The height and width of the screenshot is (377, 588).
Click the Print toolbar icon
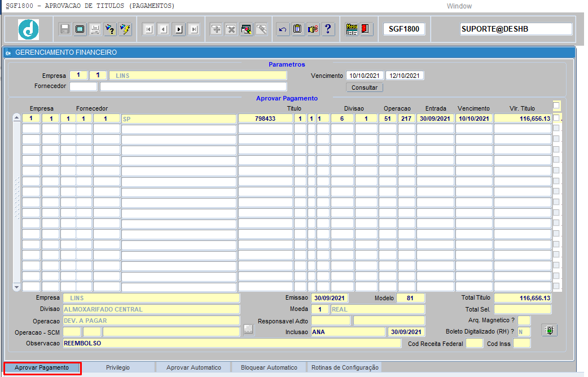(95, 29)
